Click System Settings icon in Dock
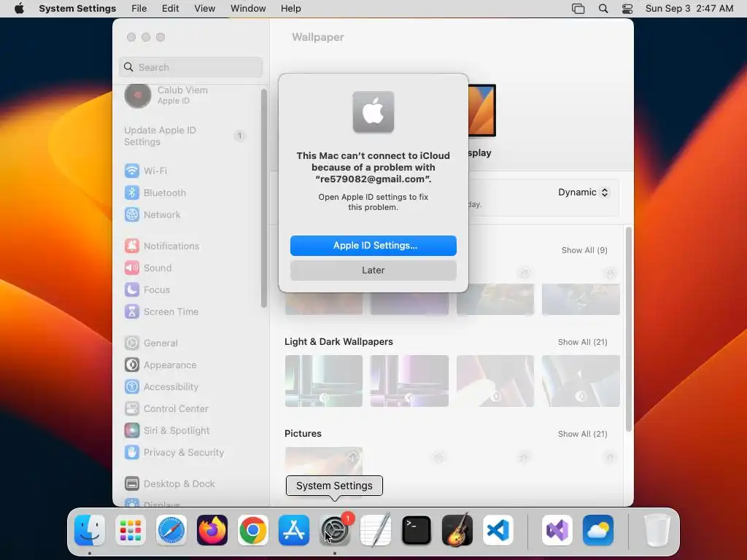The width and height of the screenshot is (747, 560). click(334, 530)
